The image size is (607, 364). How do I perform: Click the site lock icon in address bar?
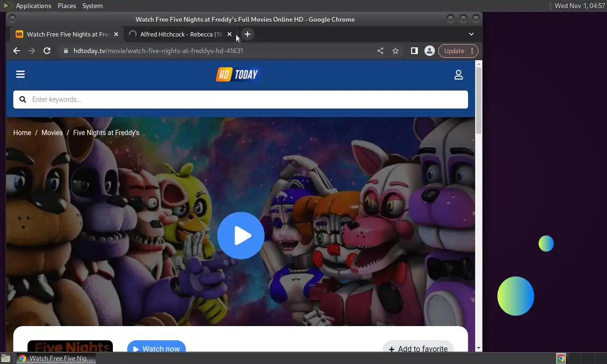[x=66, y=51]
